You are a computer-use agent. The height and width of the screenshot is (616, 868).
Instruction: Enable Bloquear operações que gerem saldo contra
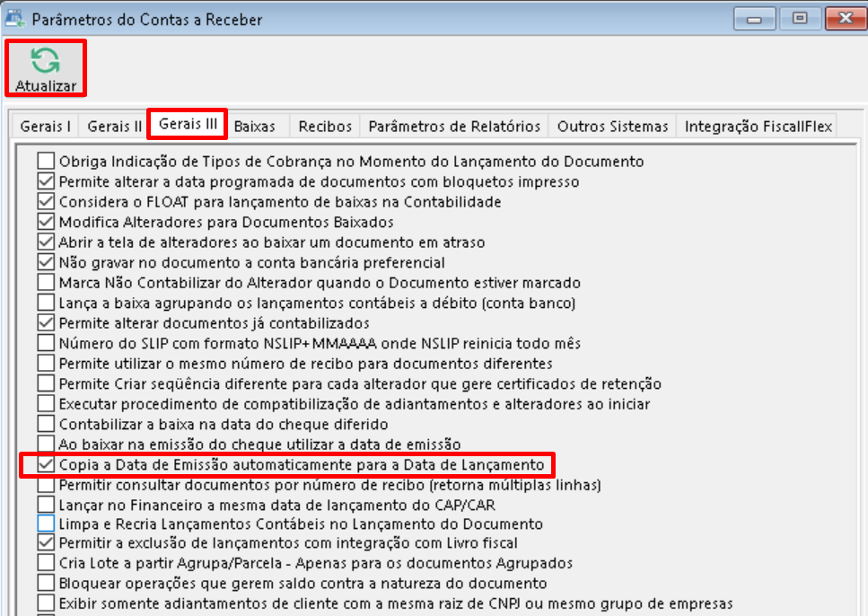46,584
